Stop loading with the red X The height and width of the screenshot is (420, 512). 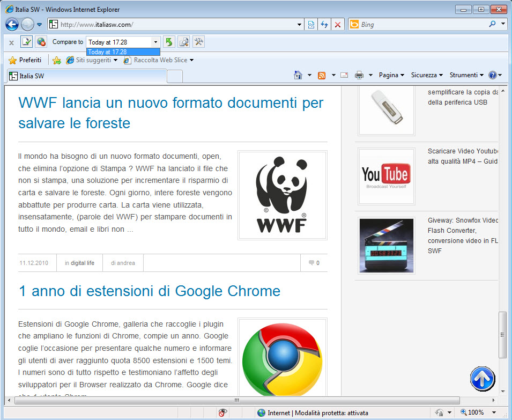click(x=338, y=25)
